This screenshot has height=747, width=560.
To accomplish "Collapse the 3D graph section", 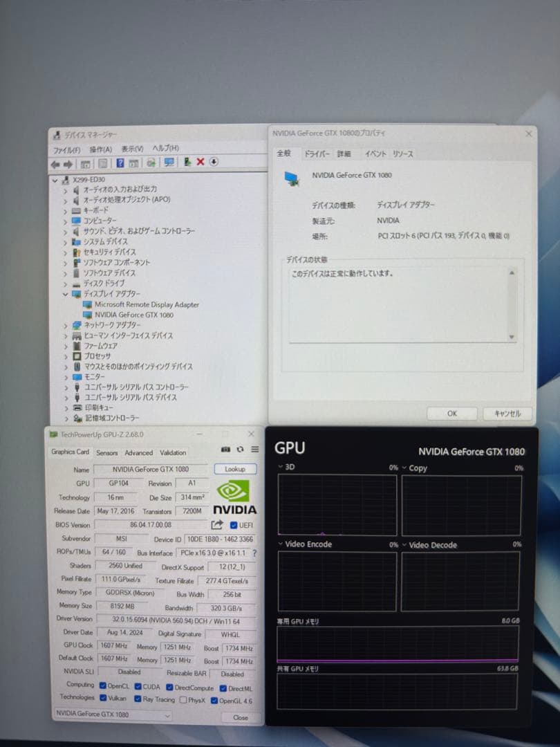I will click(279, 466).
